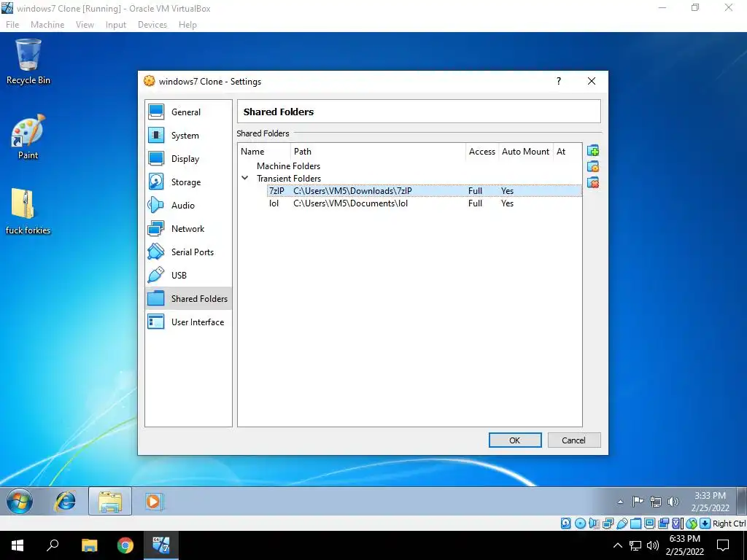
Task: Click the host taskbar search magnifier
Action: [x=53, y=545]
